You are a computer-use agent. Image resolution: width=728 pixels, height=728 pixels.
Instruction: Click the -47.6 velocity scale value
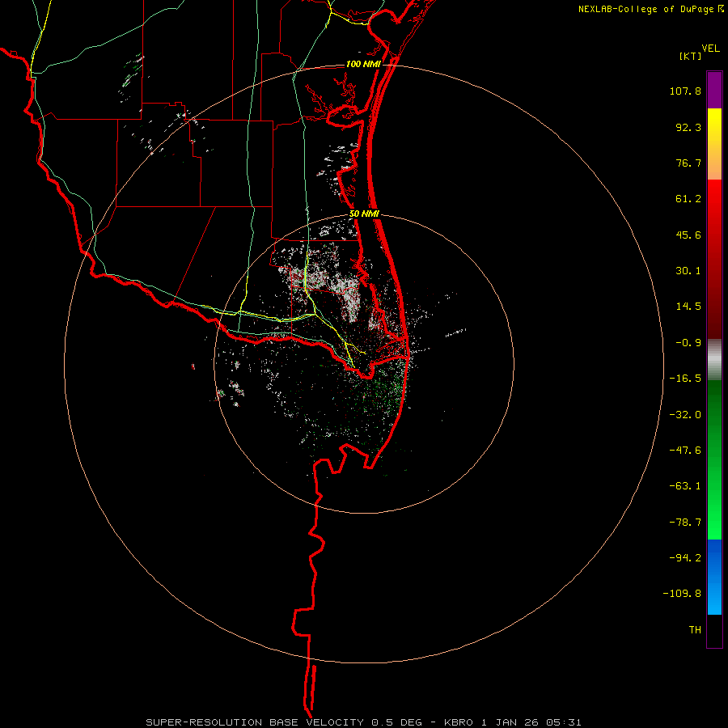click(x=685, y=451)
